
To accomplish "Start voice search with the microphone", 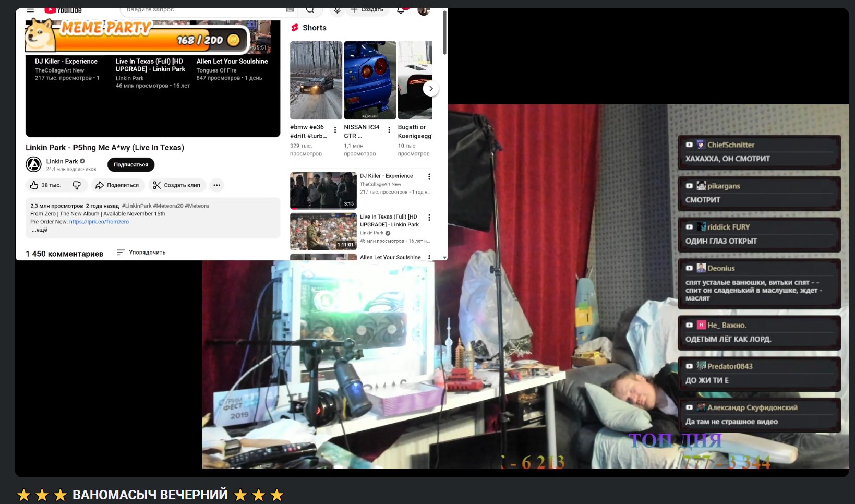I will 337,10.
